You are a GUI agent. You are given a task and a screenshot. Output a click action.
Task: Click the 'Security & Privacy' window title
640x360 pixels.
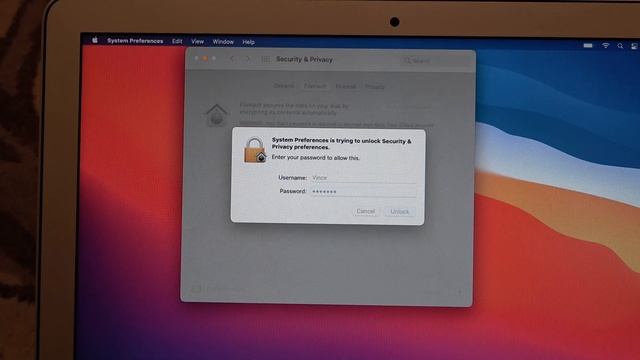pos(304,59)
